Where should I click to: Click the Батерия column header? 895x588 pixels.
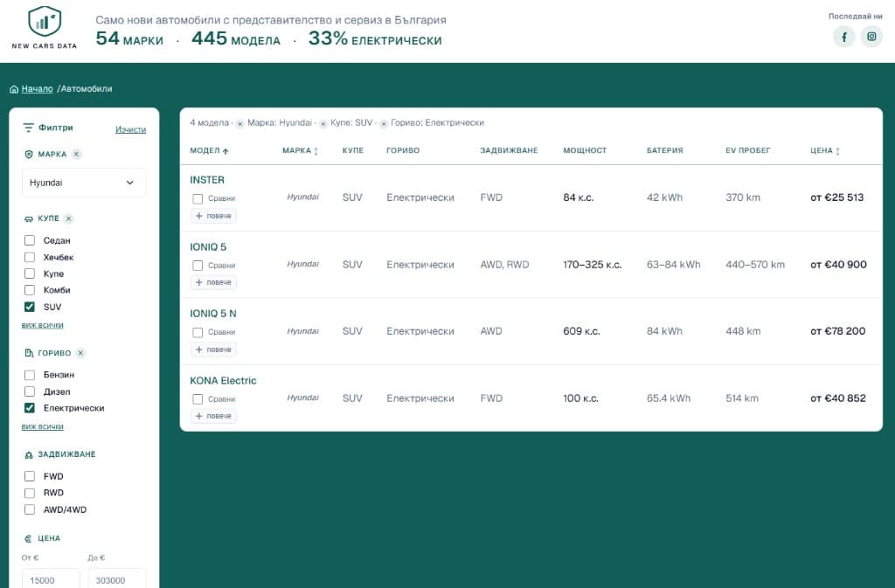point(665,150)
